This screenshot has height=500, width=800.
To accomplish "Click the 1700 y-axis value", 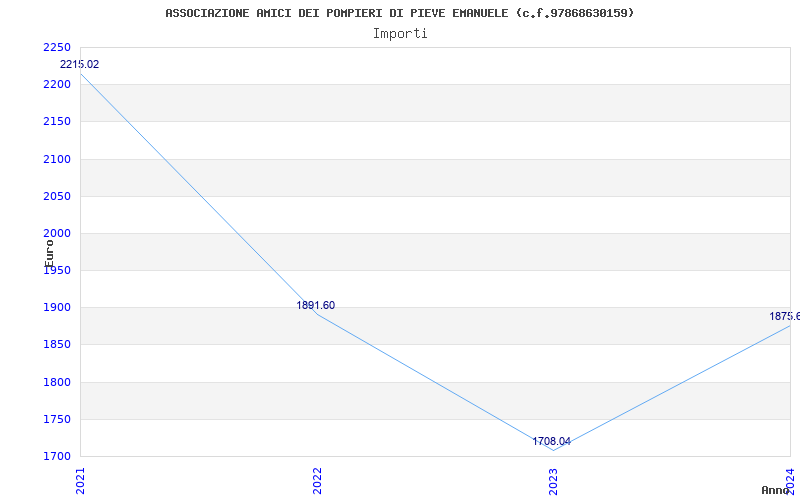I will tap(57, 456).
